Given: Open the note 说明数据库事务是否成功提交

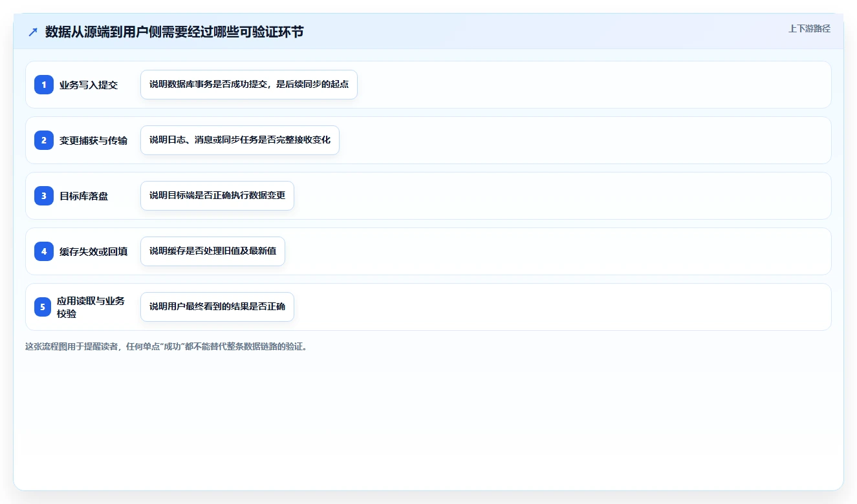Looking at the screenshot, I should [x=249, y=85].
